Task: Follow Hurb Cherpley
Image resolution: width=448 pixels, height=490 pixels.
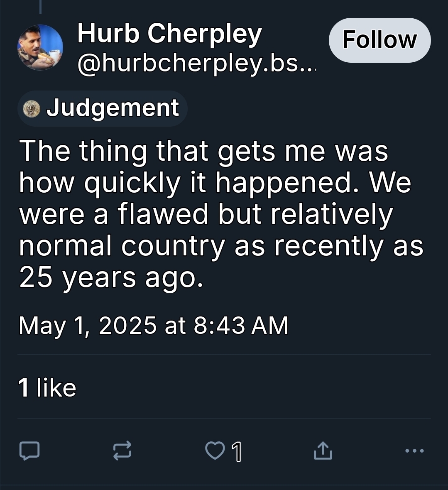Action: 379,40
